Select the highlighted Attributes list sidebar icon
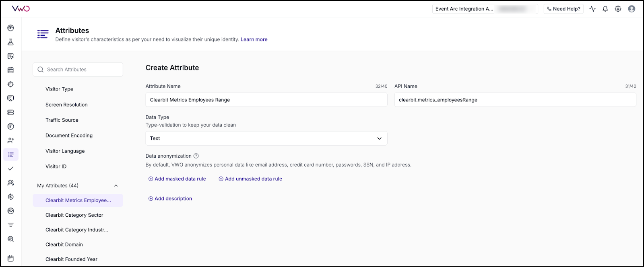Image resolution: width=644 pixels, height=267 pixels. click(x=11, y=155)
